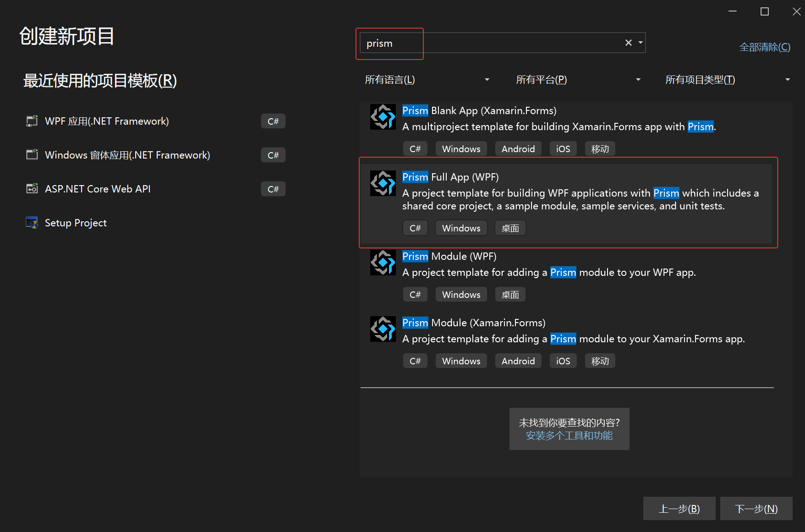Click C# tag beside Windows 窗体应用 template
The width and height of the screenshot is (805, 532).
pos(273,155)
